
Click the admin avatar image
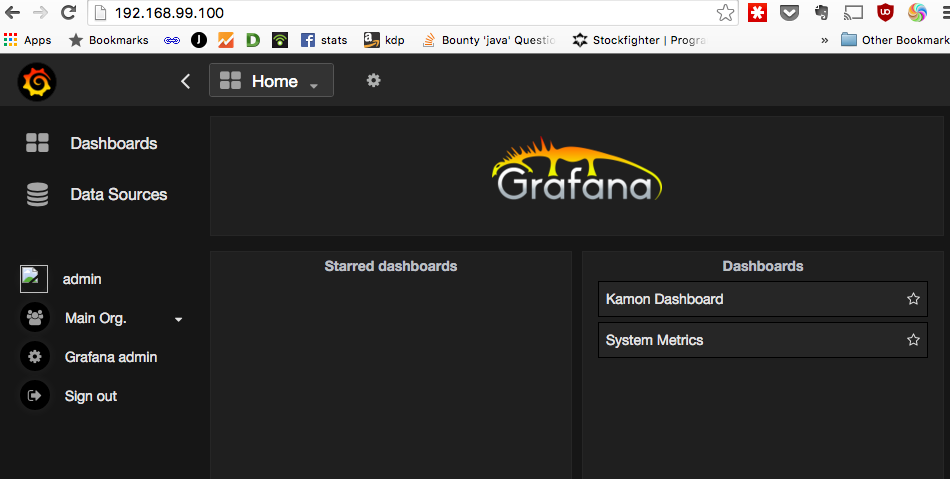[x=34, y=279]
